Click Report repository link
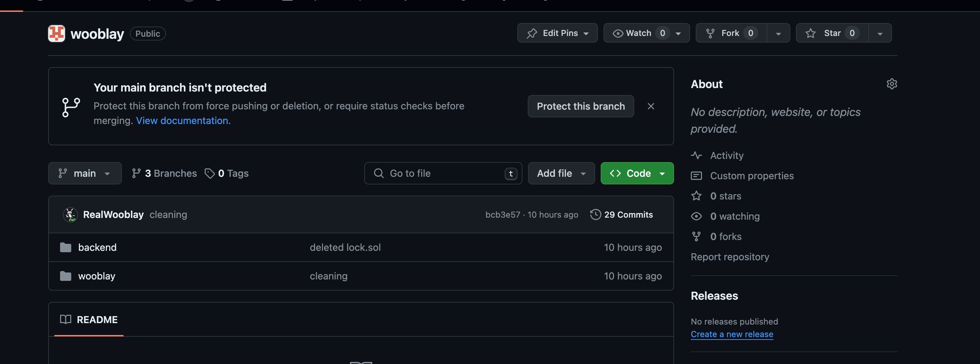980x364 pixels. click(x=730, y=257)
